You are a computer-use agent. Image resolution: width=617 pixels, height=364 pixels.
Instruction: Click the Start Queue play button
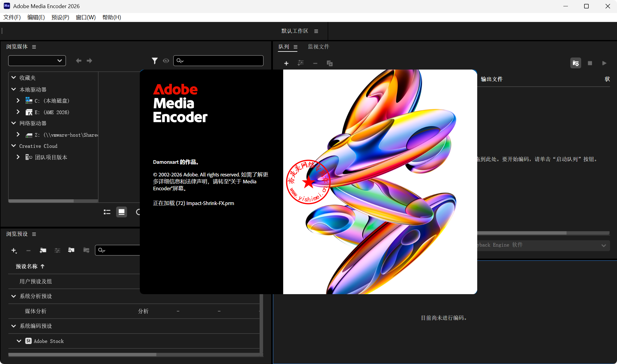[x=604, y=63]
